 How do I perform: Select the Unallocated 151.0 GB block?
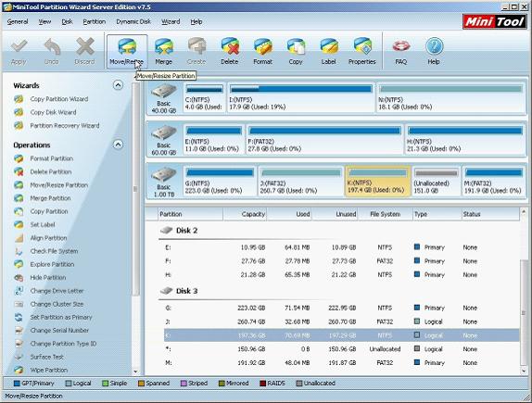437,182
